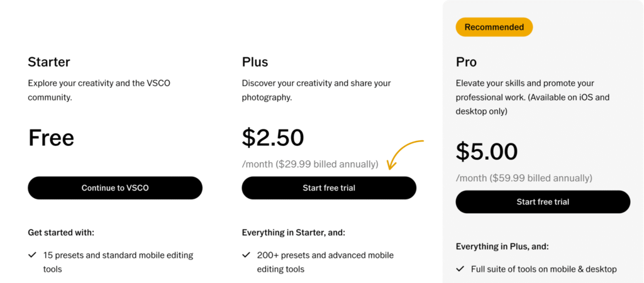Start free trial for Pro plan
This screenshot has height=283, width=644.
pos(543,202)
